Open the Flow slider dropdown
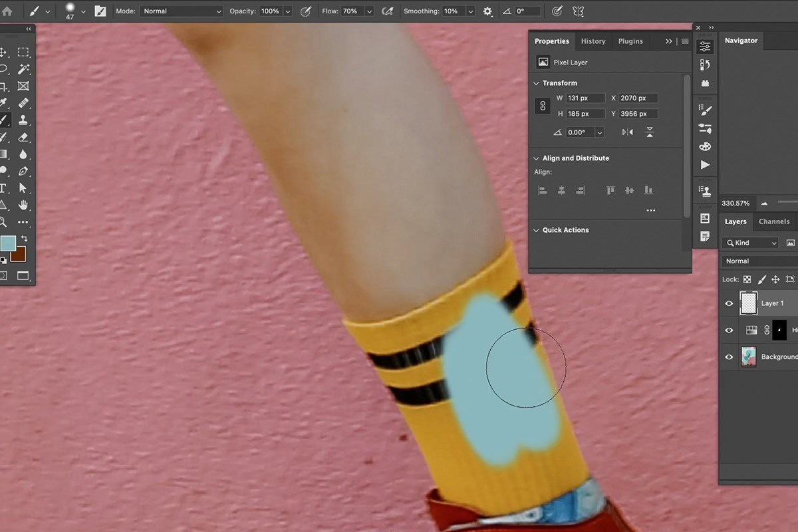This screenshot has height=532, width=798. point(369,11)
